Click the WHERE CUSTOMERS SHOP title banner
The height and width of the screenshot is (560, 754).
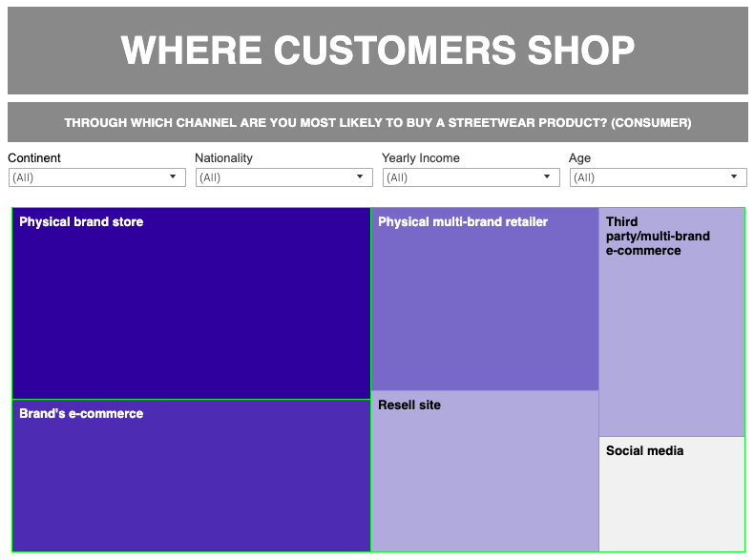coord(377,51)
